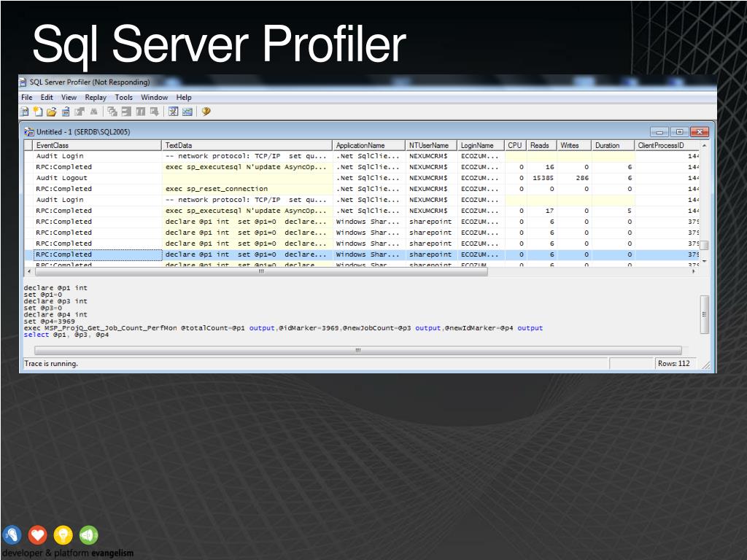Open the Tools menu
Screen dimensions: 747x560
[x=124, y=97]
